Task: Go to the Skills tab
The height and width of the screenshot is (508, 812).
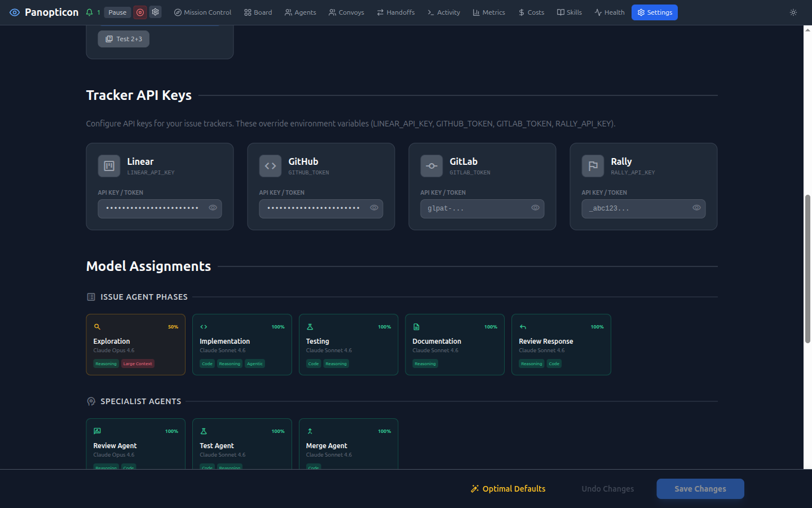Action: (x=570, y=12)
